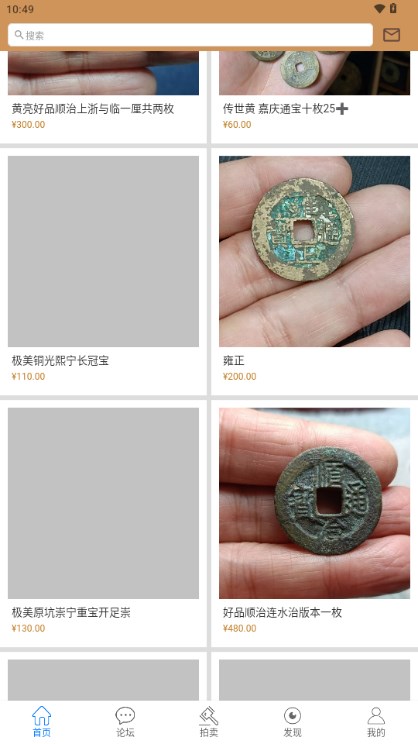This screenshot has width=418, height=744.
Task: Select the ¥480.00 price label
Action: point(240,628)
